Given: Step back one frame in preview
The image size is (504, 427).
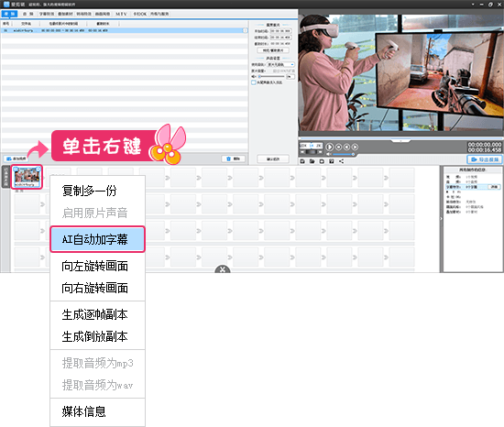Looking at the screenshot, I should tap(346, 147).
